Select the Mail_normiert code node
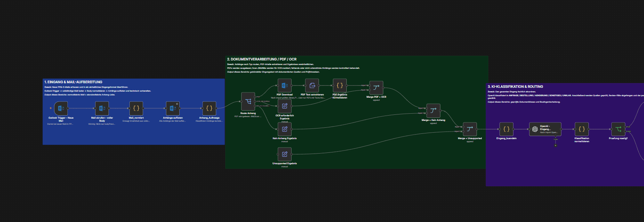This screenshot has width=644, height=222. coord(136,108)
